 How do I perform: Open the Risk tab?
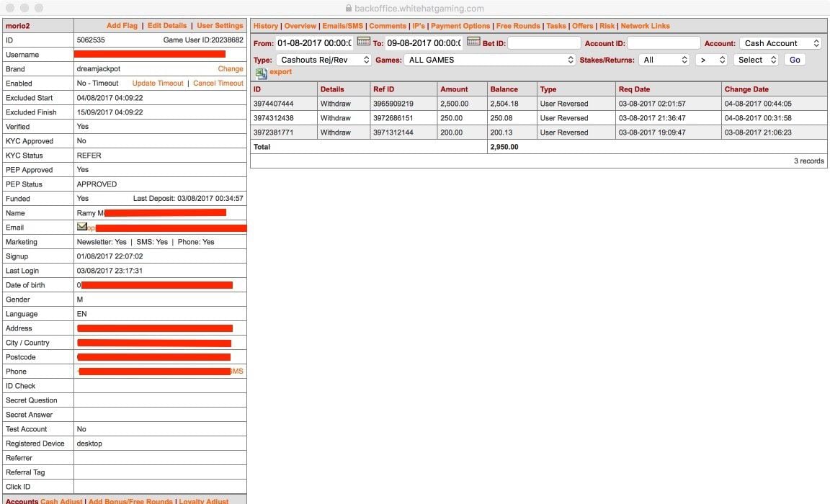point(607,26)
